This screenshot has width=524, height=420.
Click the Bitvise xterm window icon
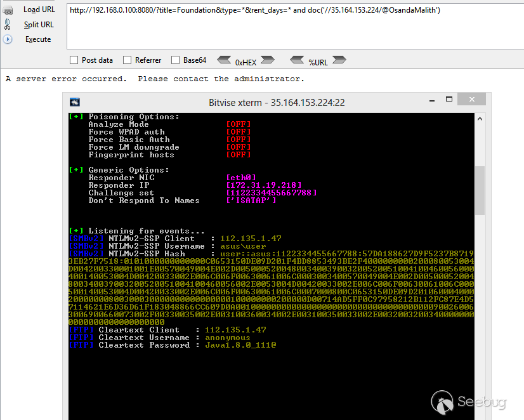[x=74, y=102]
